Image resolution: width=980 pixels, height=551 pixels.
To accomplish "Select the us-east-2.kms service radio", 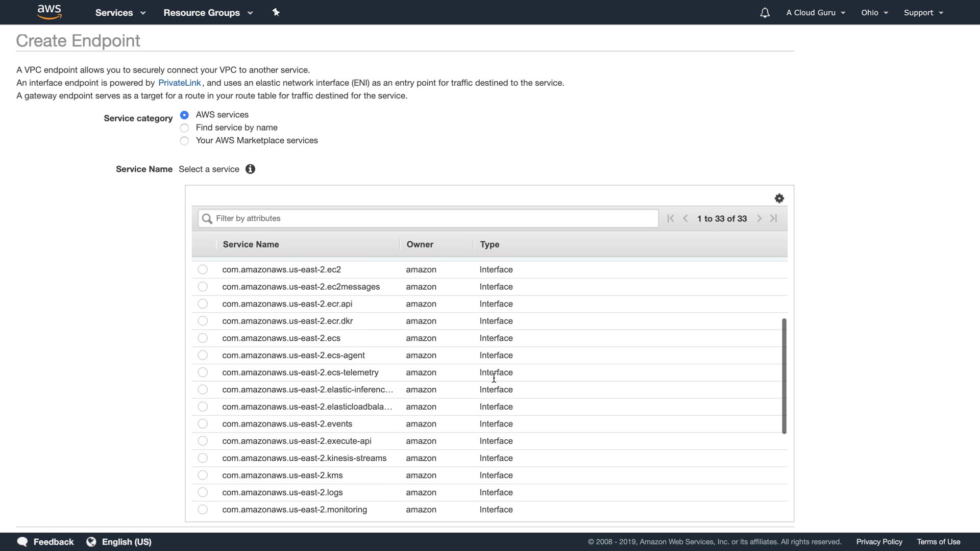I will (x=203, y=475).
